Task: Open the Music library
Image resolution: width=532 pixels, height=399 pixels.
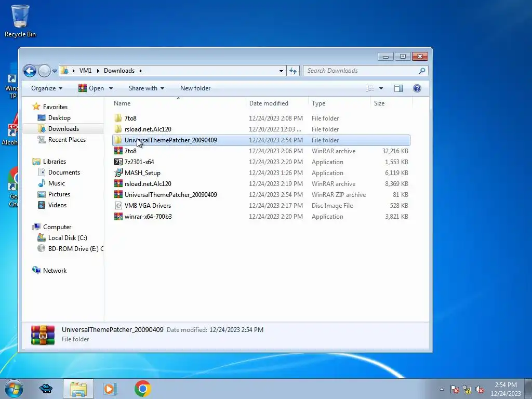Action: click(x=56, y=183)
